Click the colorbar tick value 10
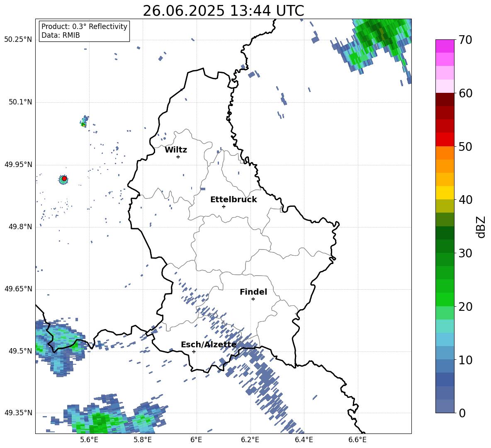Image resolution: width=491 pixels, height=448 pixels. 465,360
